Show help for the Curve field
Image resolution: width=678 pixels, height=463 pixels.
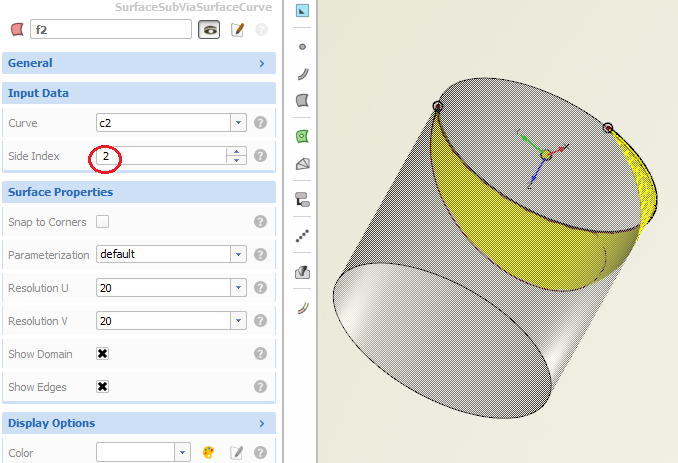(260, 123)
